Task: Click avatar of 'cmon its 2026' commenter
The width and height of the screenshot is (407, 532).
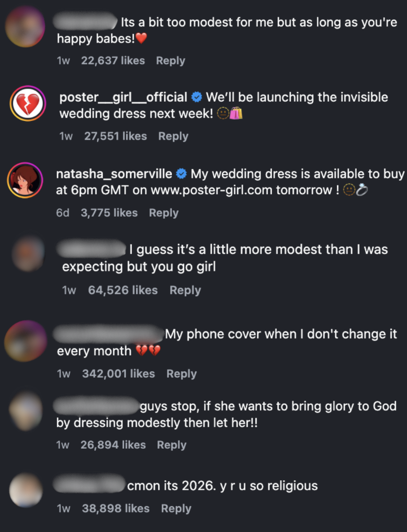Action: coord(26,490)
